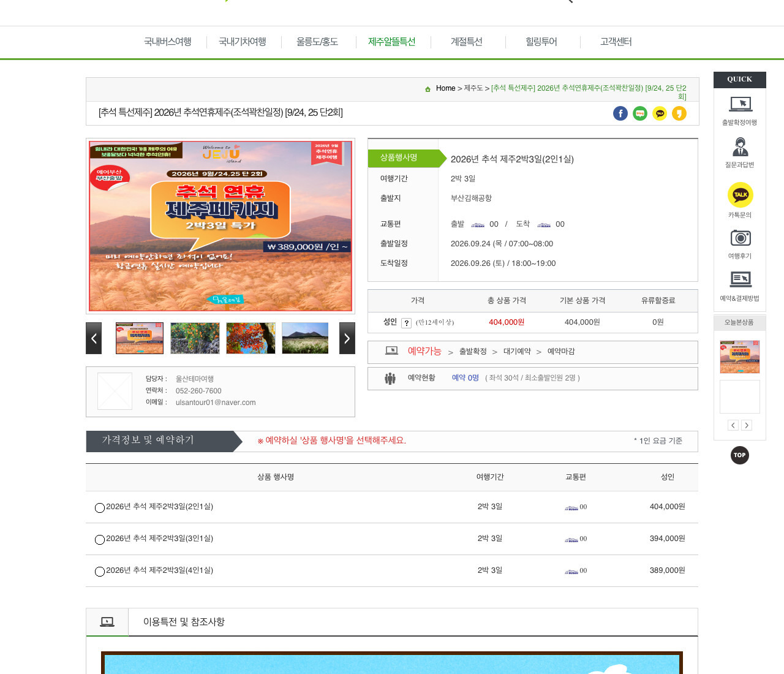Share via the orange KakaoStory icon

tap(679, 113)
